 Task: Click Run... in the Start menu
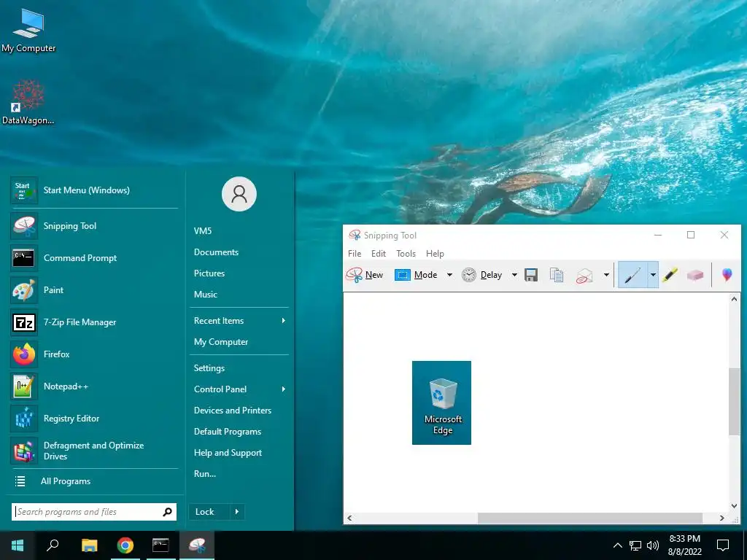[205, 474]
